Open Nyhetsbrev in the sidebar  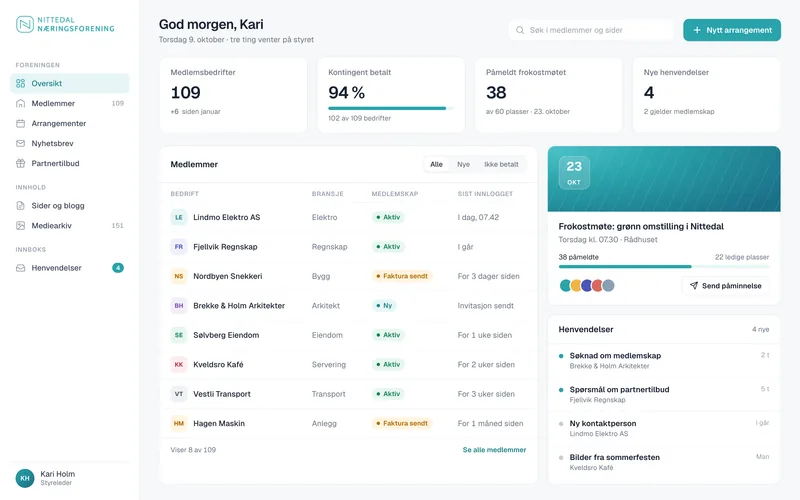(x=70, y=143)
